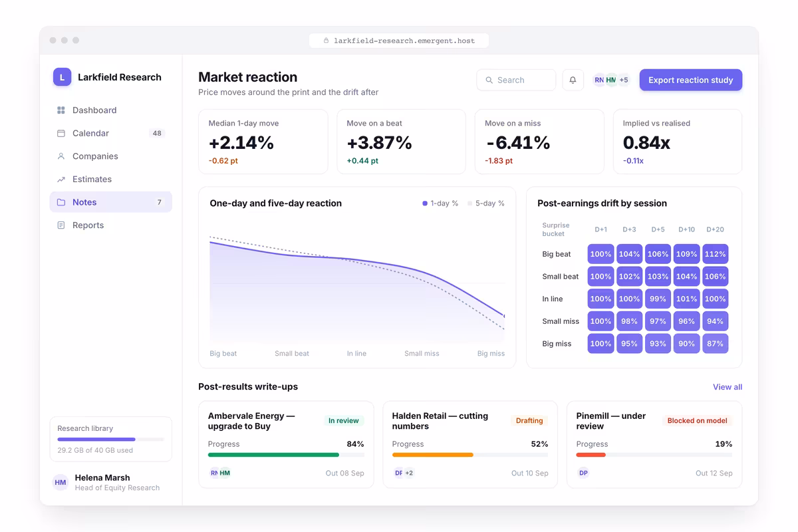Click the RN avatar in header
798x532 pixels.
point(599,80)
